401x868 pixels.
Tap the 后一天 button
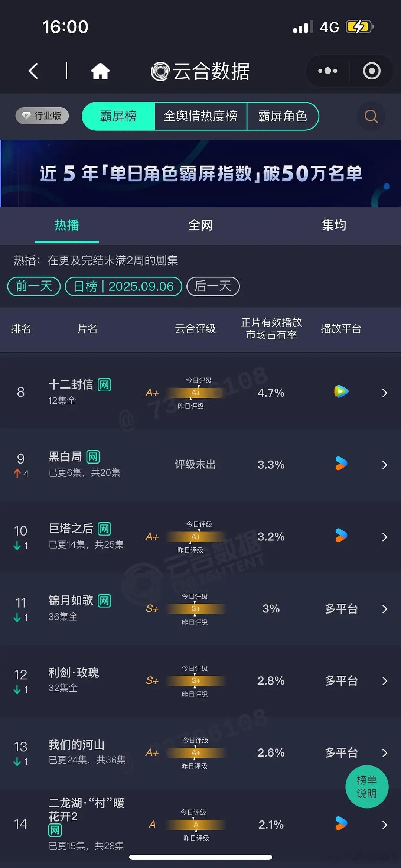213,286
